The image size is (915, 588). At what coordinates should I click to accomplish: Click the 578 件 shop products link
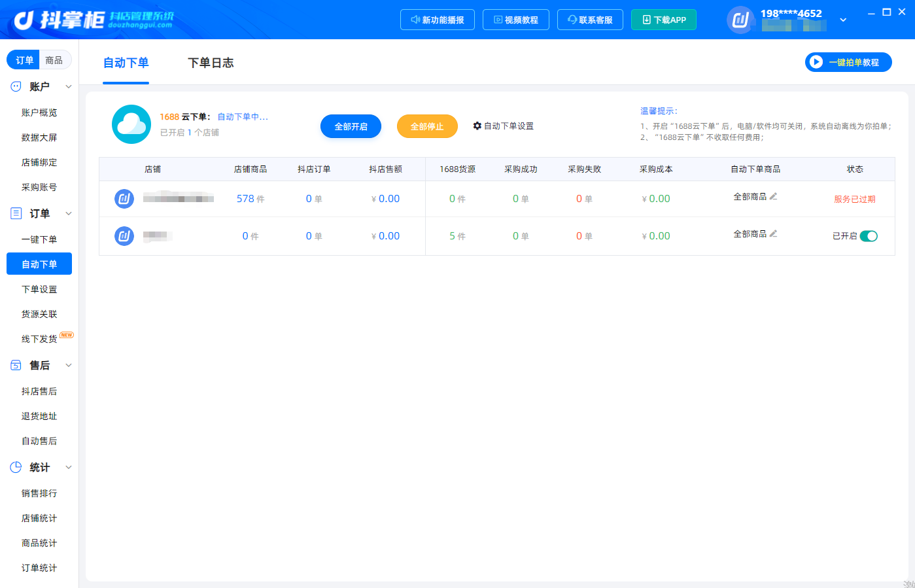(x=250, y=199)
